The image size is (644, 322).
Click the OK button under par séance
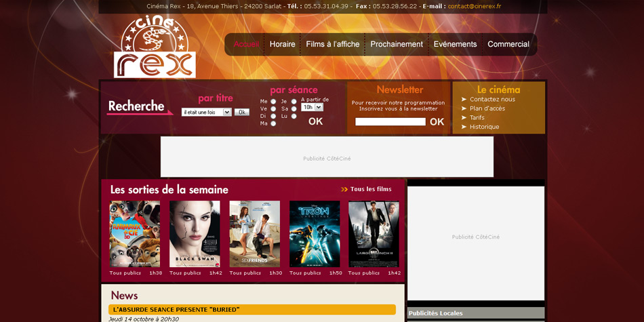(315, 121)
